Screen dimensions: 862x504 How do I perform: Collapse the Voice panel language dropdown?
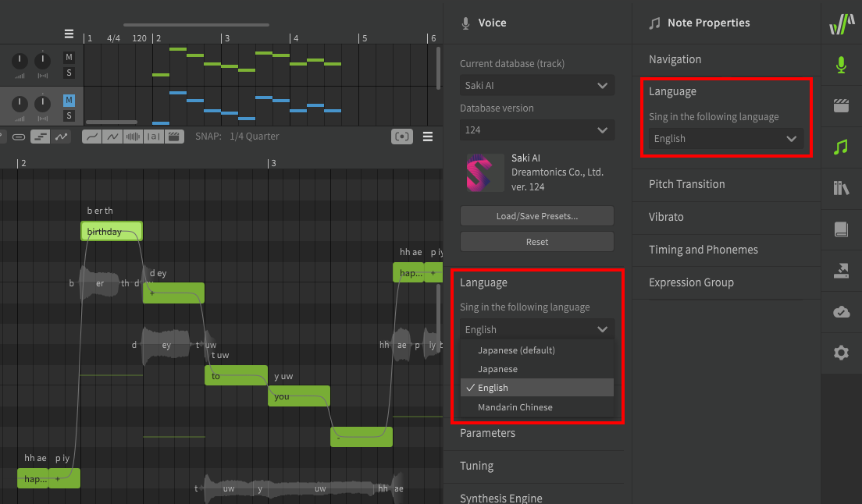point(536,329)
